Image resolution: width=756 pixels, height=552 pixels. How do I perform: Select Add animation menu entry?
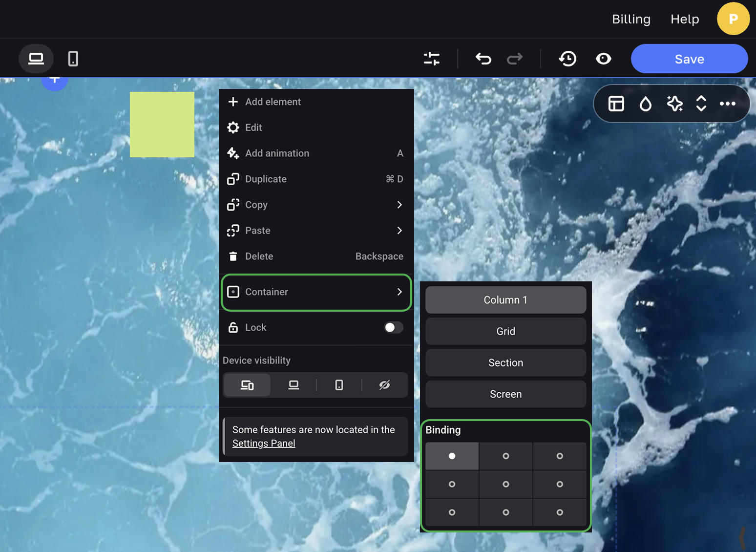[x=316, y=153]
